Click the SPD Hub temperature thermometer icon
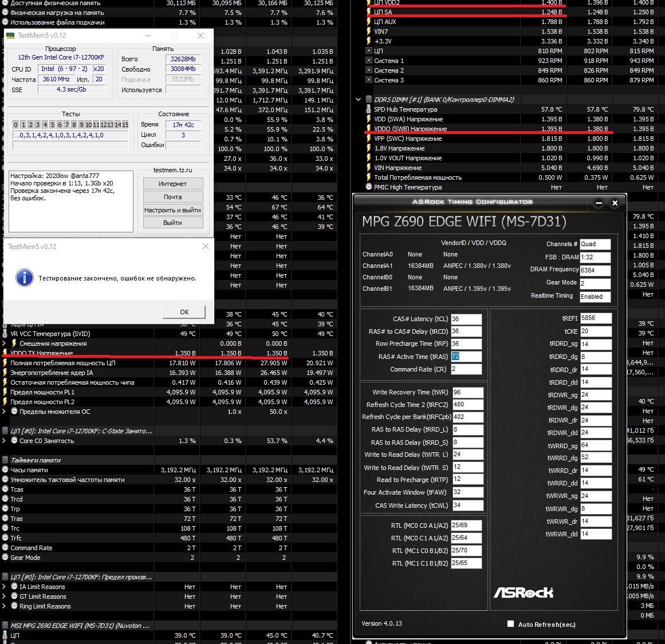The width and height of the screenshot is (665, 644). tap(368, 109)
